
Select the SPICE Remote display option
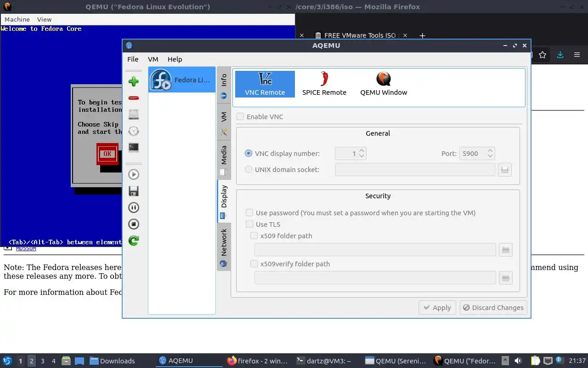pyautogui.click(x=324, y=84)
